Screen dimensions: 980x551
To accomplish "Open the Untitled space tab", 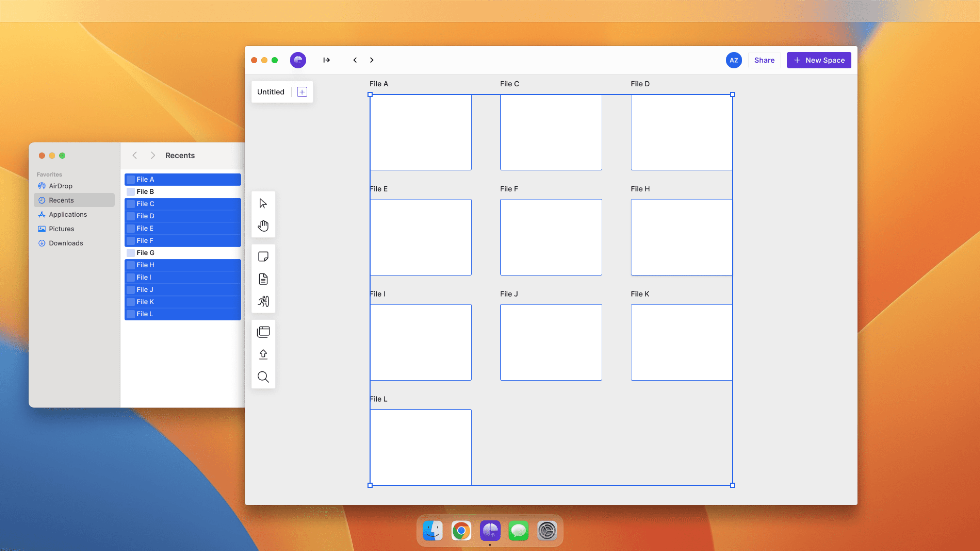I will pyautogui.click(x=271, y=91).
